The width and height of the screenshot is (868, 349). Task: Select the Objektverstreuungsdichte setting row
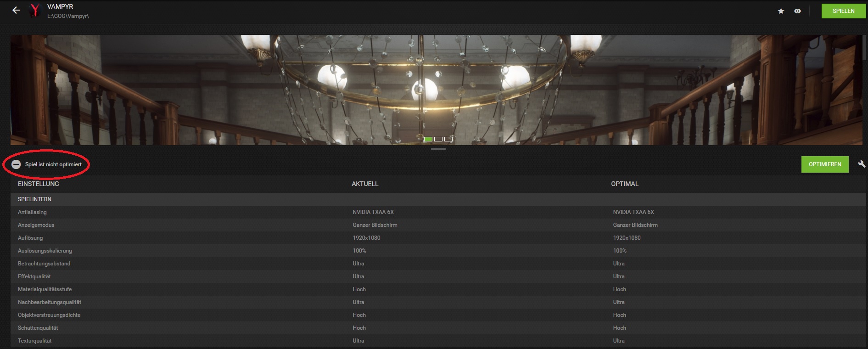coord(438,315)
